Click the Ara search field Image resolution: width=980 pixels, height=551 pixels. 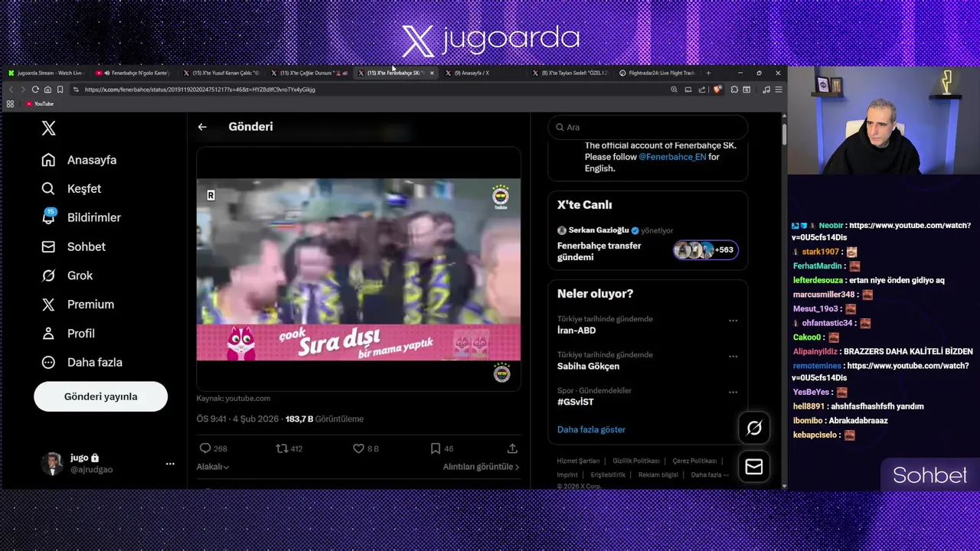[x=648, y=127]
